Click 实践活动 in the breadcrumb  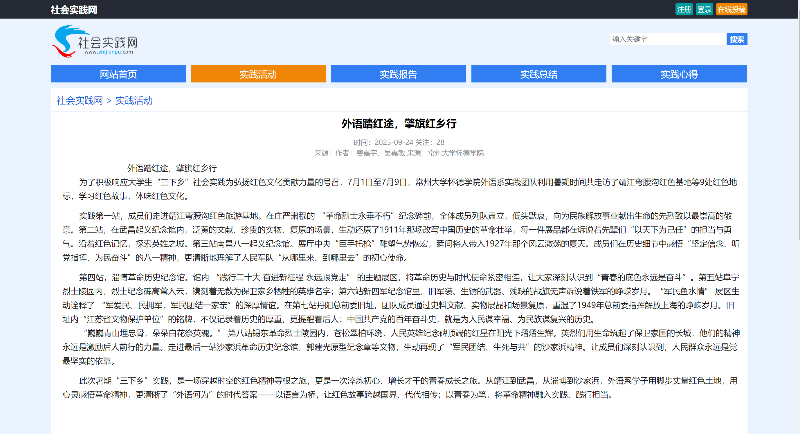(x=134, y=101)
